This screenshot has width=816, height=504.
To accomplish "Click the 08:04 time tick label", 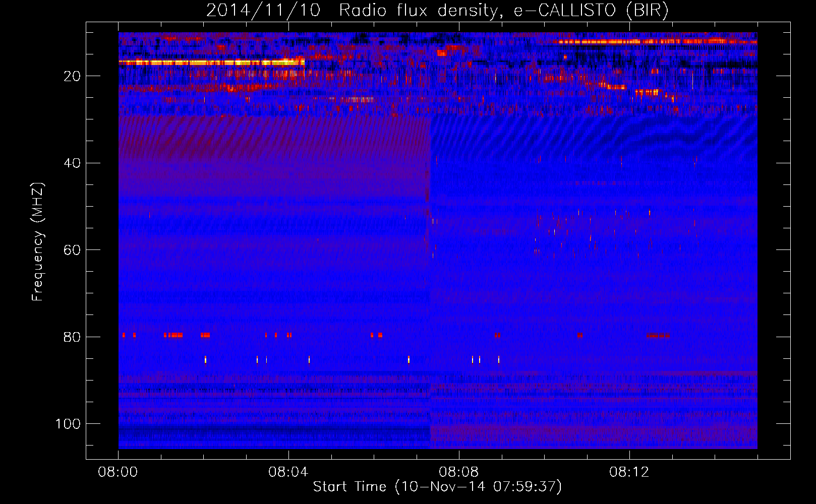I will pos(288,472).
